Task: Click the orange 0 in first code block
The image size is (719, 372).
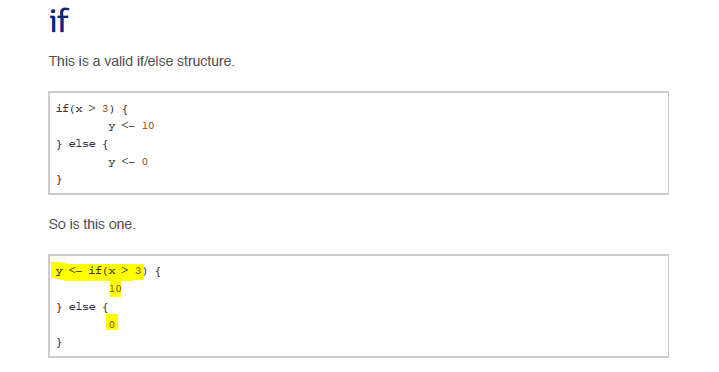Action: pos(144,162)
